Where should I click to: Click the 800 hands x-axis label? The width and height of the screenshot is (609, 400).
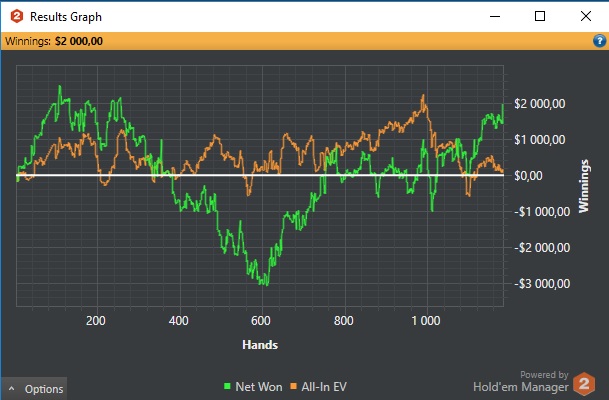coord(344,321)
